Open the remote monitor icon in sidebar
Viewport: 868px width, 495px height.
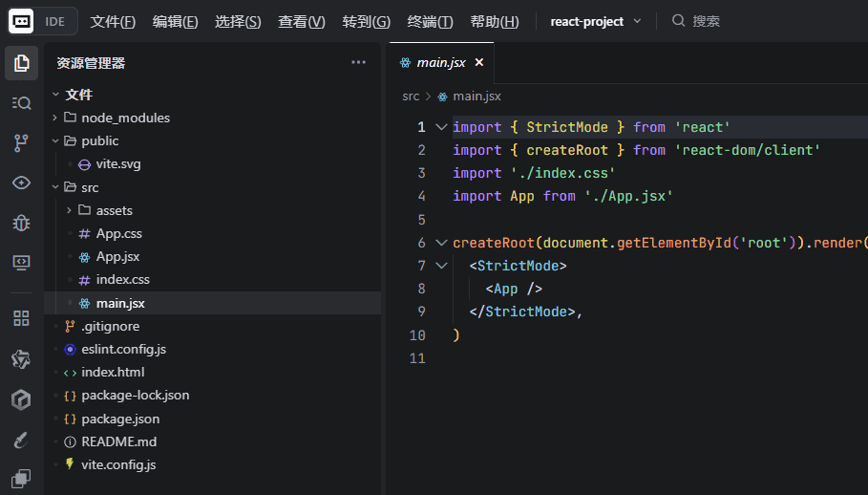[x=22, y=263]
